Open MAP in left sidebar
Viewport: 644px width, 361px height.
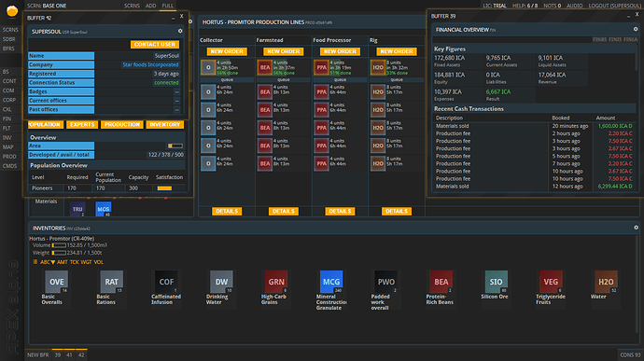[7, 147]
